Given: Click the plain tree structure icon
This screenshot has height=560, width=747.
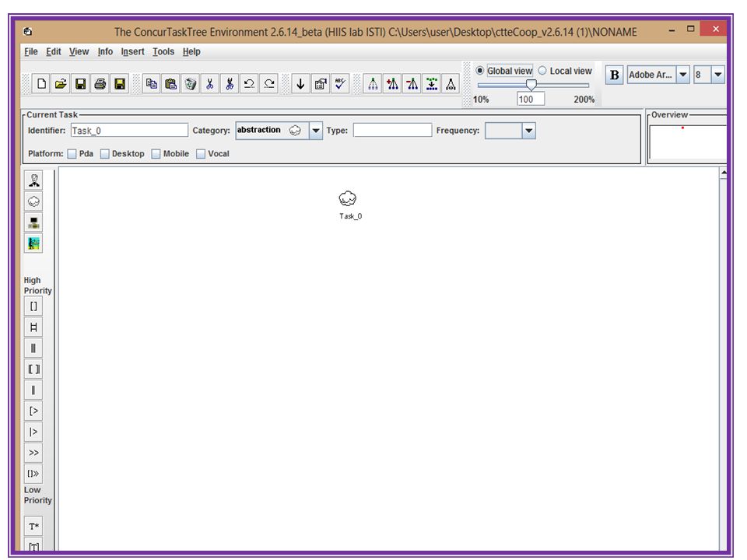Looking at the screenshot, I should (x=373, y=84).
